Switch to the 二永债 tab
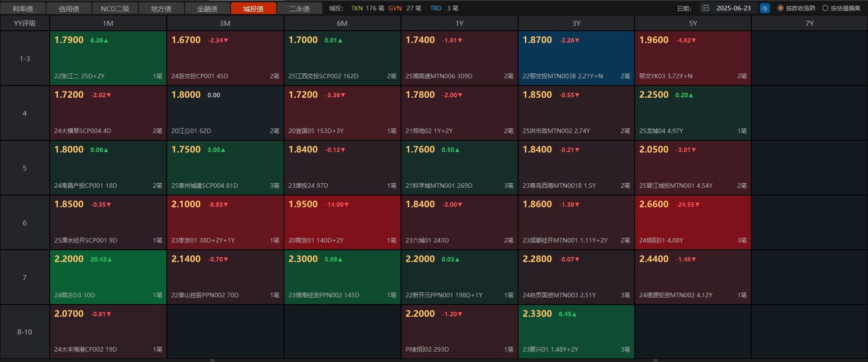The image size is (868, 362). (x=300, y=9)
